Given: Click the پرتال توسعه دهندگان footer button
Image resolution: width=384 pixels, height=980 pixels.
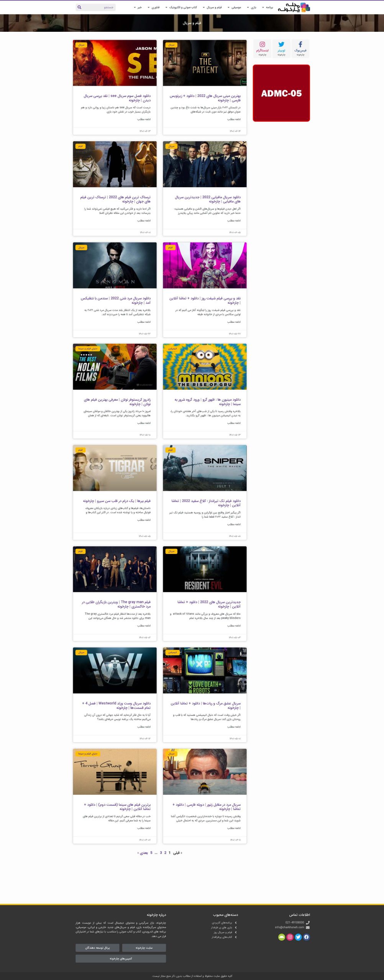Looking at the screenshot, I should 97,947.
